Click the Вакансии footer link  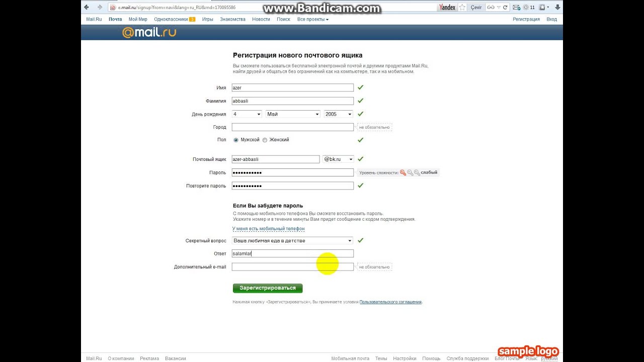[176, 358]
